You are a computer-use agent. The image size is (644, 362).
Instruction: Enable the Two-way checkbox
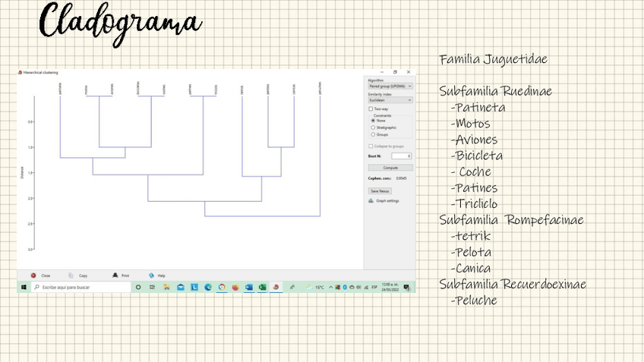pyautogui.click(x=371, y=109)
